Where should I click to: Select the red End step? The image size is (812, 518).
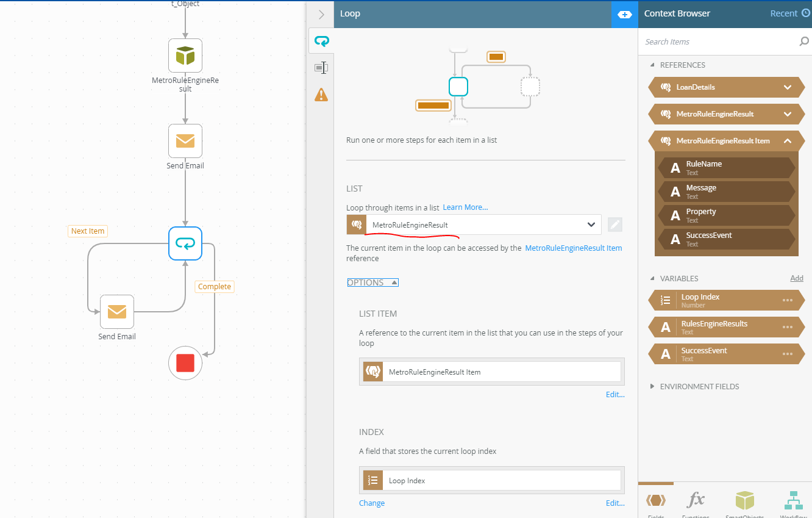[x=185, y=363]
